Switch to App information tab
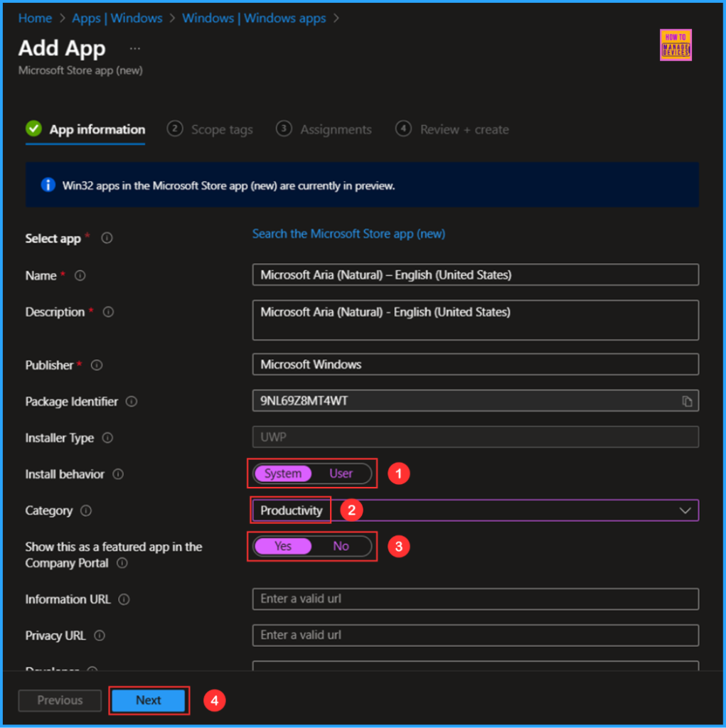This screenshot has width=726, height=728. [x=85, y=129]
